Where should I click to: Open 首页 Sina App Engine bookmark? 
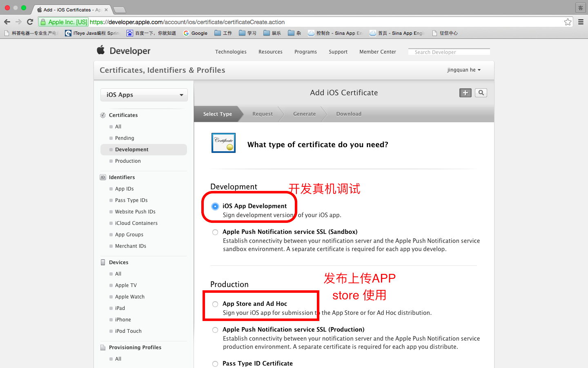(397, 33)
